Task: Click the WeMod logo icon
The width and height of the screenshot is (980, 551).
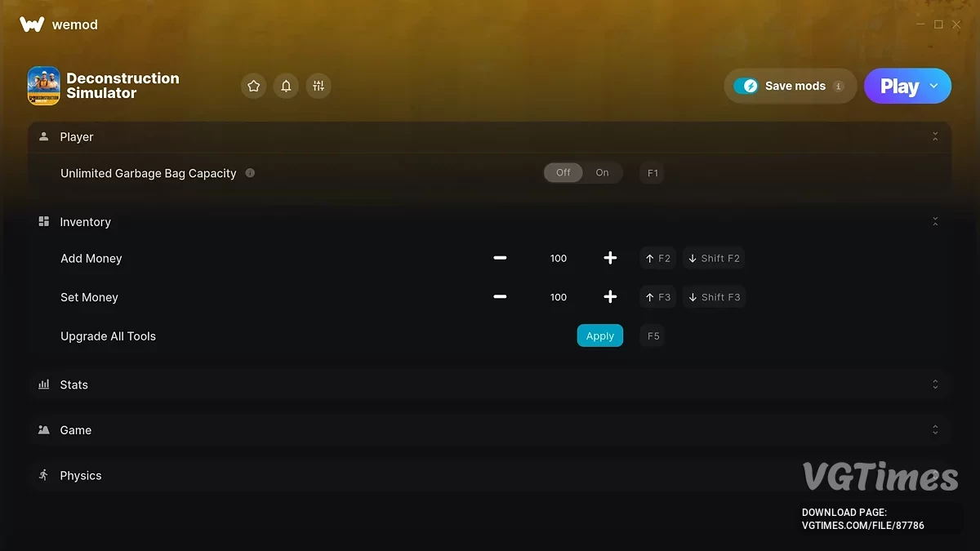Action: tap(32, 24)
